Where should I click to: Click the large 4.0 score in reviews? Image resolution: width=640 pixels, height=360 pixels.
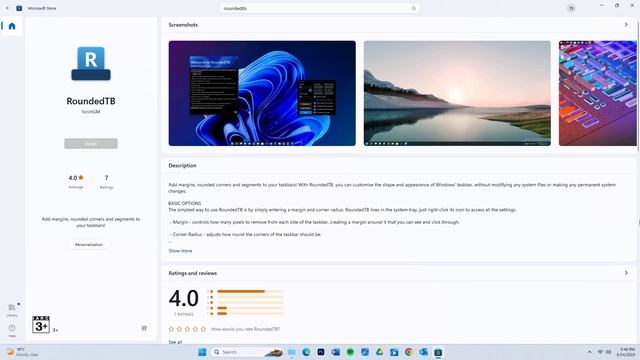184,298
